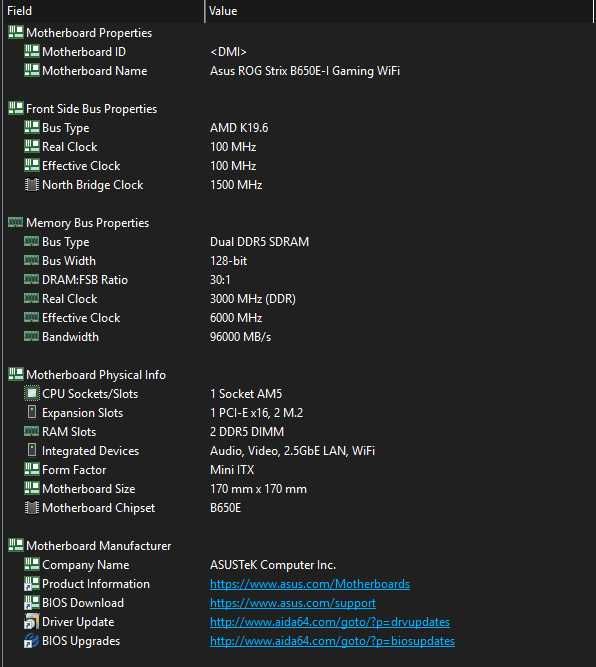Select the Effective Clock label under Memory Bus
The image size is (596, 667).
click(x=81, y=318)
